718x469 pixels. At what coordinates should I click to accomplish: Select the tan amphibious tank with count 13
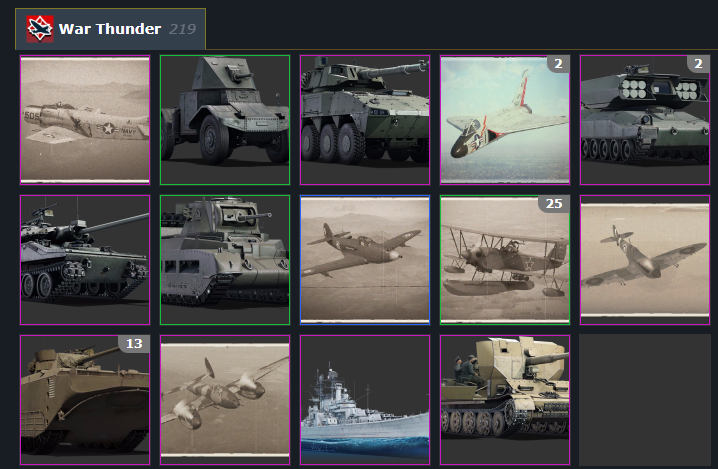coord(85,400)
